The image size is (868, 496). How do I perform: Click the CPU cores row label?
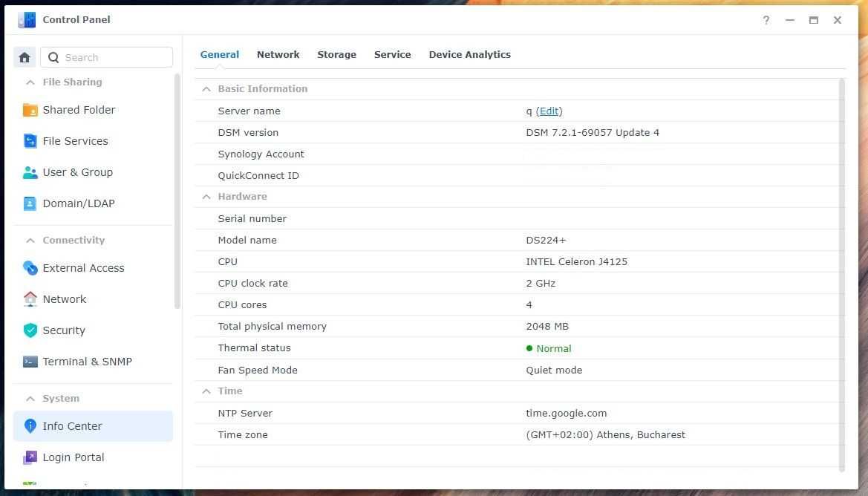242,305
